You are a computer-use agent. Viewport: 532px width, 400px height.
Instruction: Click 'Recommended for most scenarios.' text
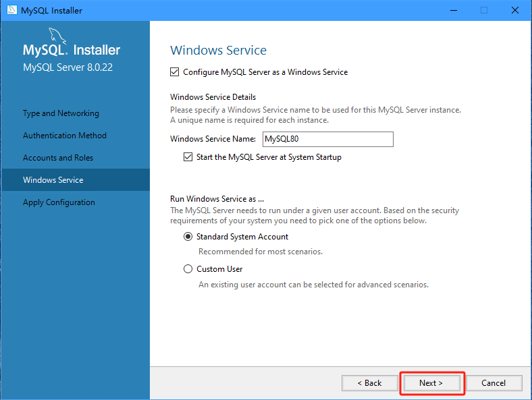click(x=261, y=252)
